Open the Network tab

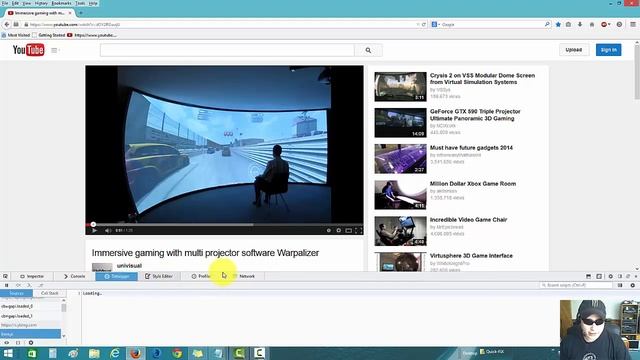(x=244, y=276)
